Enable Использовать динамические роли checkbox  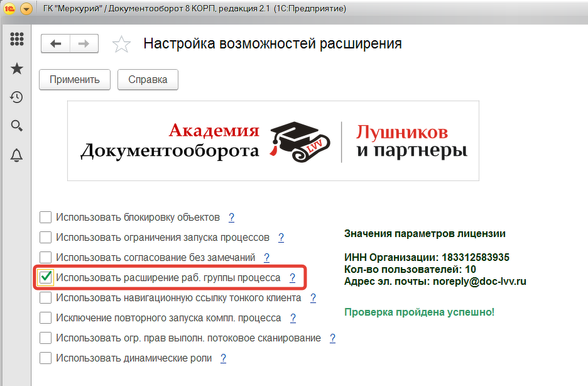coord(45,358)
